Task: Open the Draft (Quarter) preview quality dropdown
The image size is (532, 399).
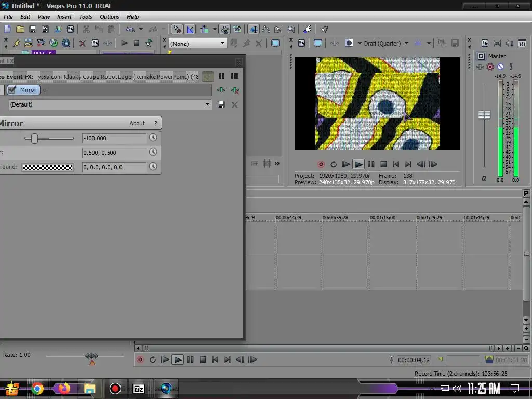Action: tap(386, 43)
